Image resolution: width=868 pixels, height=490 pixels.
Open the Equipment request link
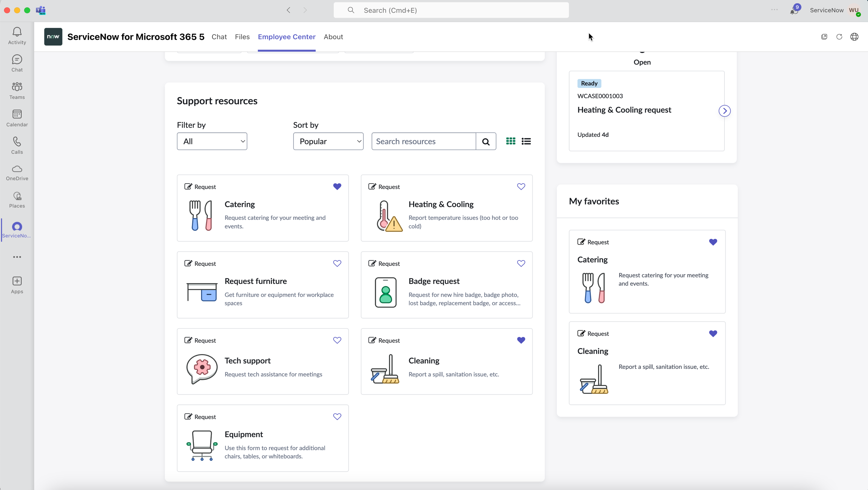coord(244,435)
